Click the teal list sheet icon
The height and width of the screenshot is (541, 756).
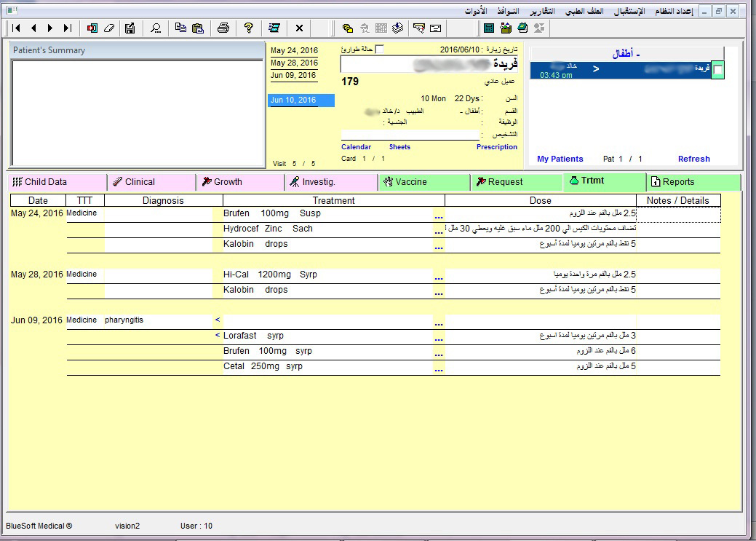pyautogui.click(x=274, y=28)
